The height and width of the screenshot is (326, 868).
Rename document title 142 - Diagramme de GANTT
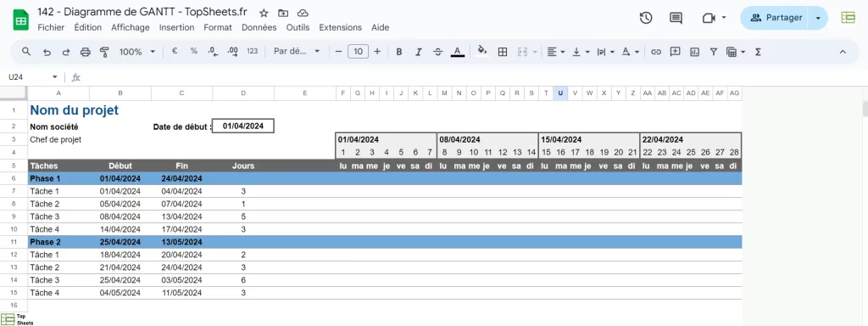click(142, 12)
